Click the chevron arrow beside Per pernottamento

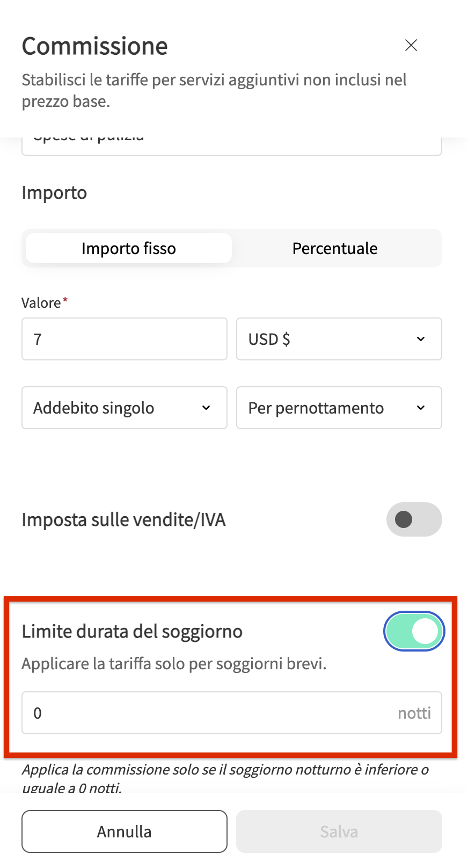[x=421, y=408]
